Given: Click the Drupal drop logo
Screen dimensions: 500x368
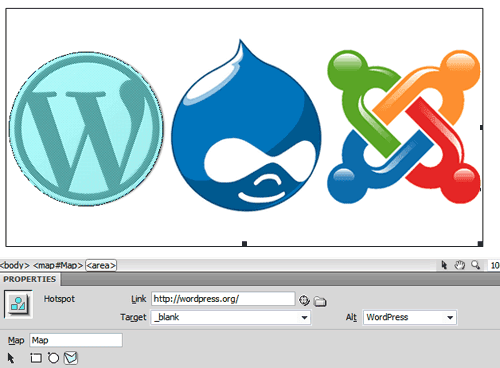Looking at the screenshot, I should tap(246, 125).
